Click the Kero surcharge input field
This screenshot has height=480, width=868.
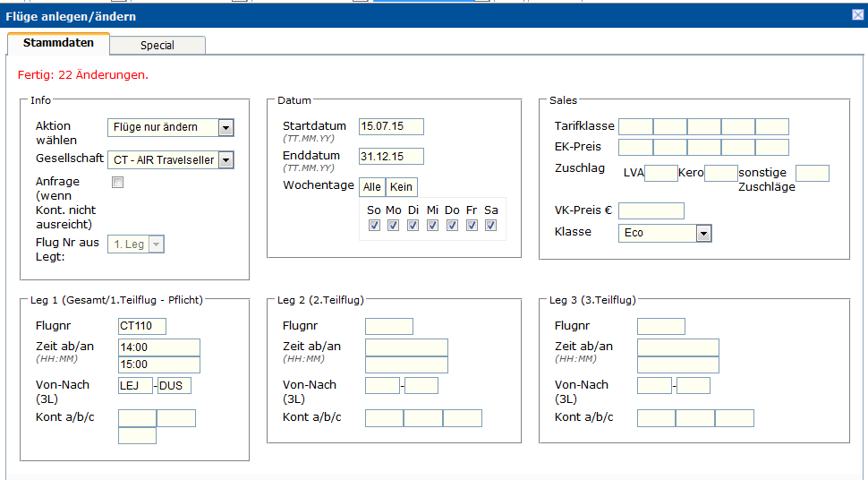(720, 173)
